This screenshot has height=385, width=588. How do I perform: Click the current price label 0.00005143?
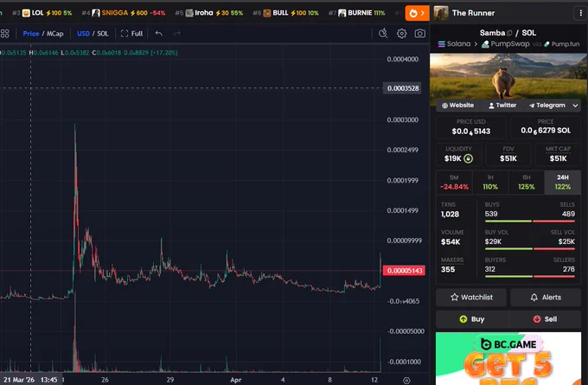point(404,271)
